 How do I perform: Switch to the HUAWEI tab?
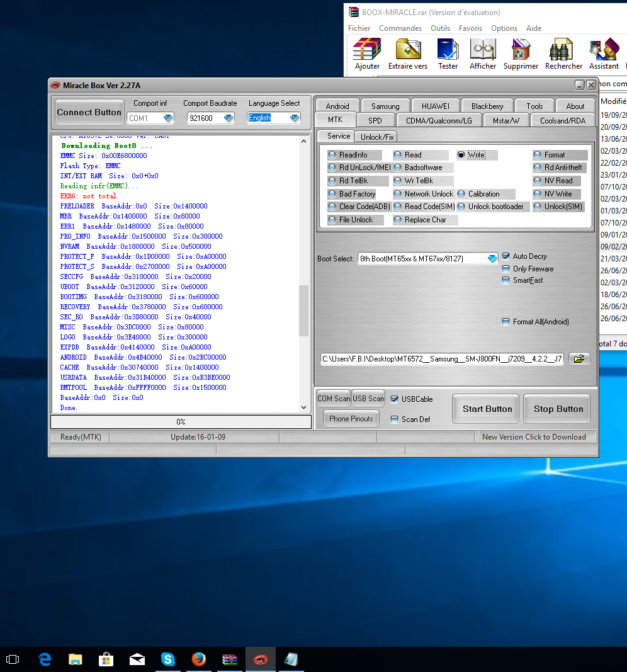(x=435, y=106)
